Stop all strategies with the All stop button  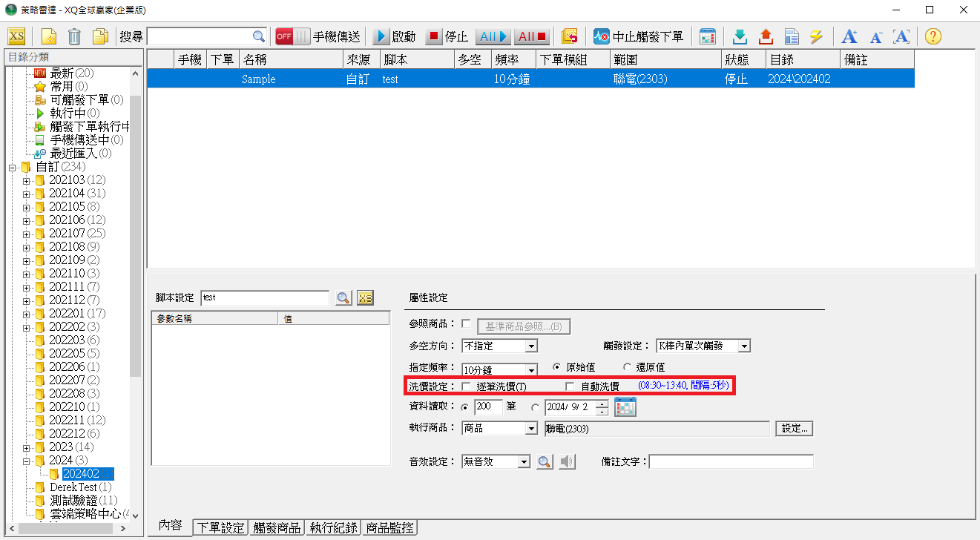[531, 36]
